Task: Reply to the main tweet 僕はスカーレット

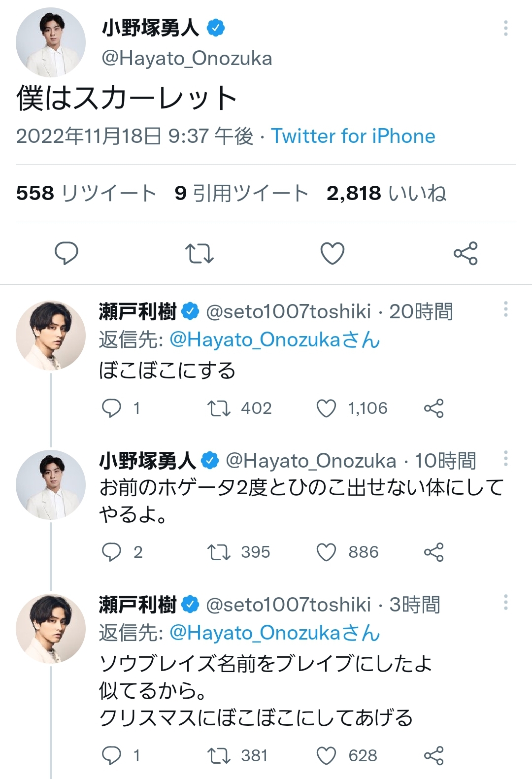Action: pyautogui.click(x=66, y=253)
